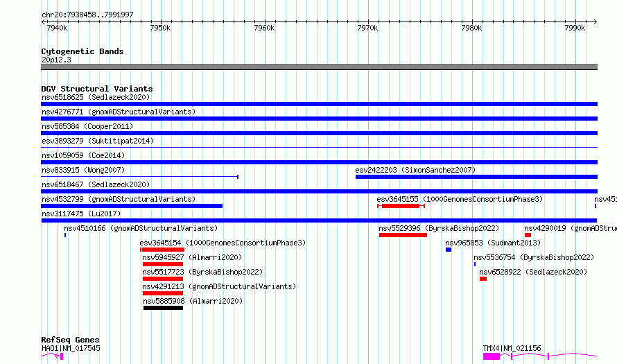The height and width of the screenshot is (364, 617).
Task: Click nsv5536754 (ByrskaBishop2022) label
Action: pyautogui.click(x=534, y=257)
